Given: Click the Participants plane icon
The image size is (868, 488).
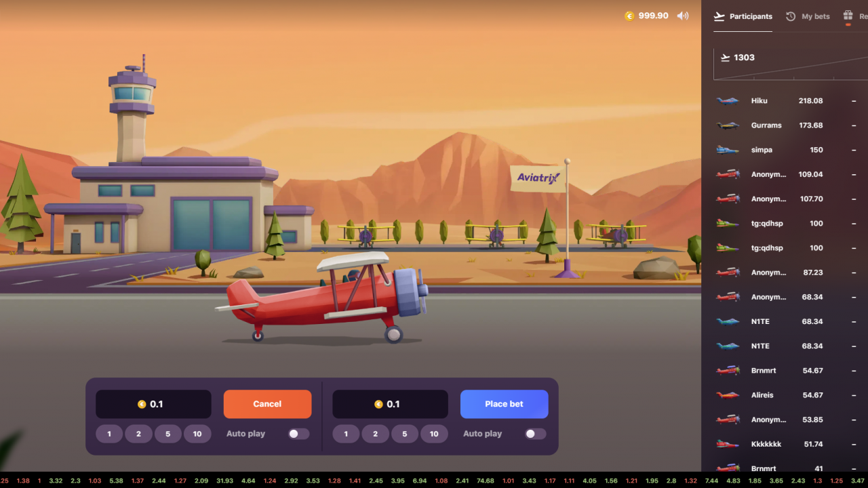Looking at the screenshot, I should click(719, 16).
